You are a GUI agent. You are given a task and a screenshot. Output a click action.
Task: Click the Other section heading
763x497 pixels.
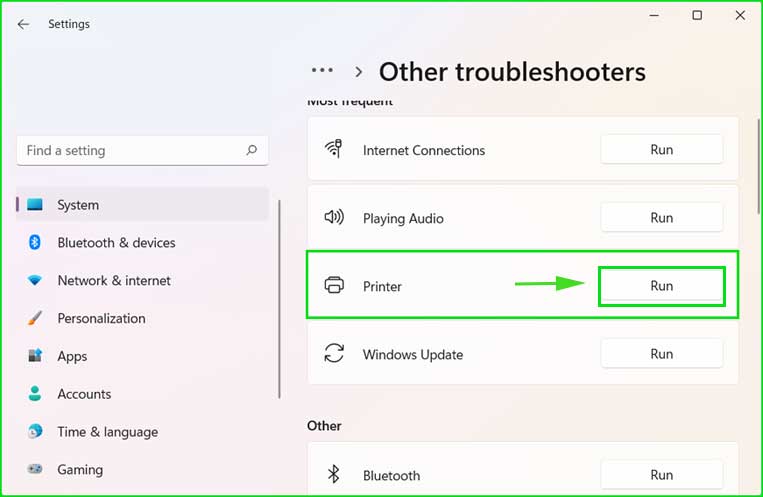pyautogui.click(x=324, y=426)
